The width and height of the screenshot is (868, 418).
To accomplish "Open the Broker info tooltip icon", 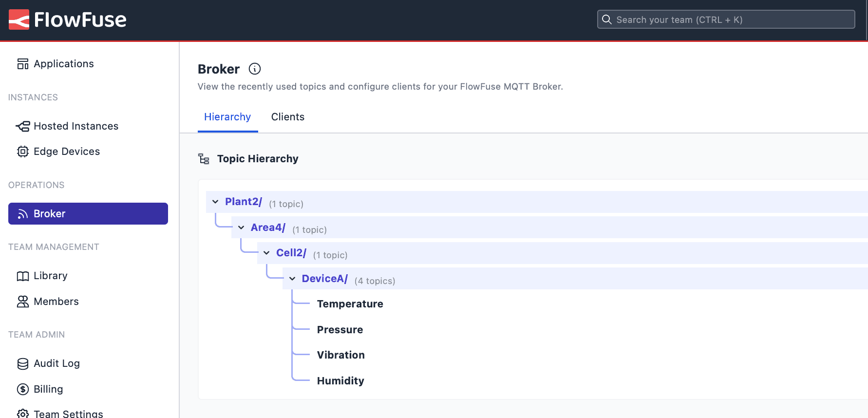I will click(255, 69).
